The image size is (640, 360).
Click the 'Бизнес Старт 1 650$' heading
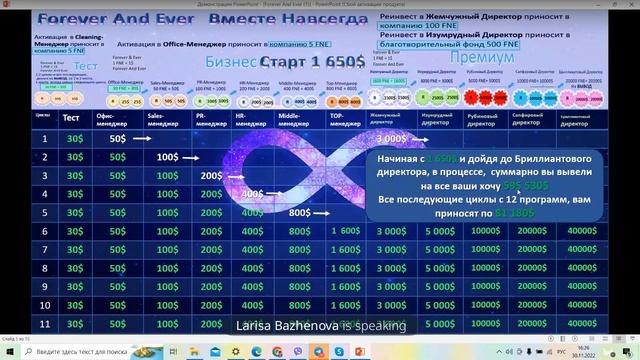[284, 62]
